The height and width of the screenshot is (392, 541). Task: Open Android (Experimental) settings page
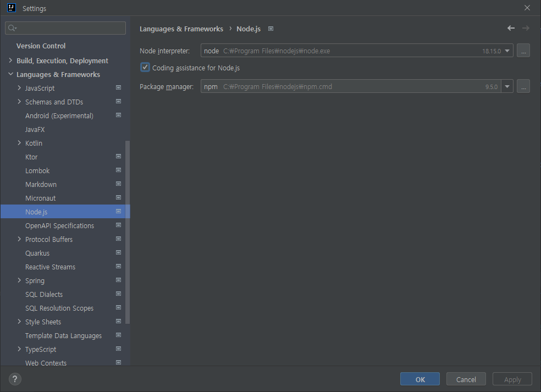click(59, 115)
